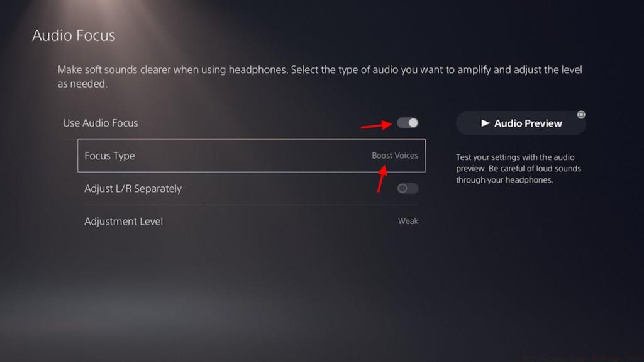Click the red arrow pointing at the toggle
Screen dimensions: 644x362
377,125
